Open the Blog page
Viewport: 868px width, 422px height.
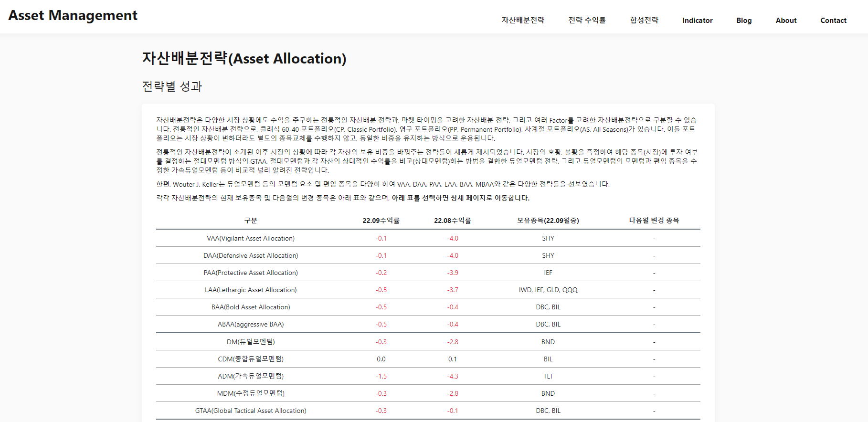(744, 20)
